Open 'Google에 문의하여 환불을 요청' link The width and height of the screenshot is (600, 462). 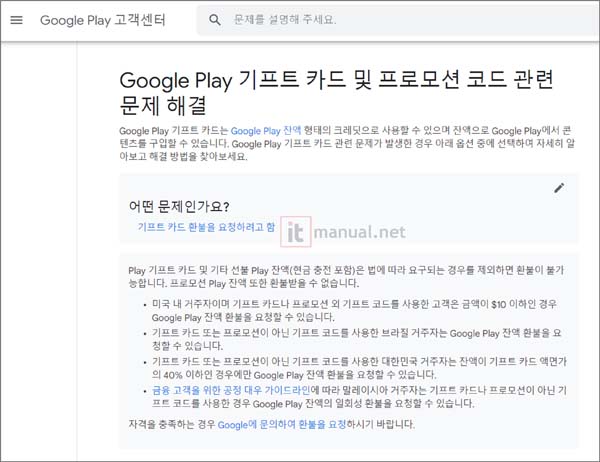[282, 424]
